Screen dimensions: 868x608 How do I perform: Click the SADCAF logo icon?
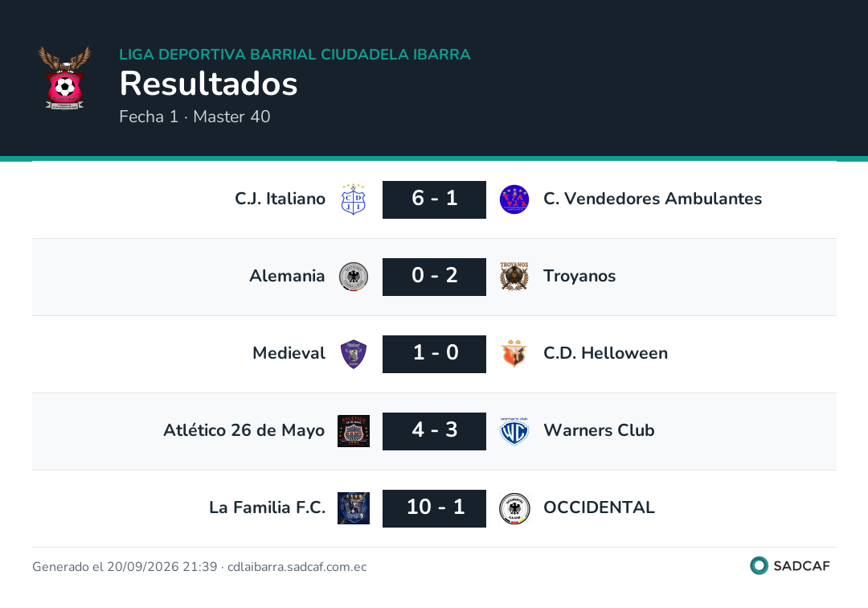pyautogui.click(x=759, y=565)
